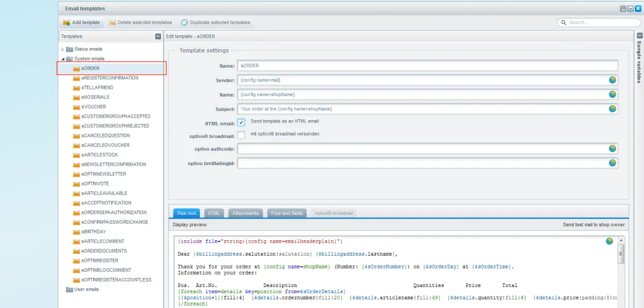Enable mit optivo broadmail versenden checkbox
The height and width of the screenshot is (308, 644).
click(241, 134)
